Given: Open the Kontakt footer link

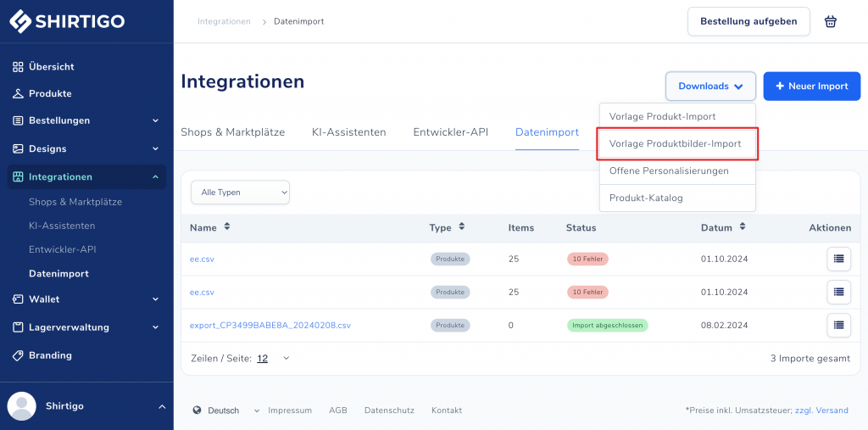Looking at the screenshot, I should click(x=447, y=410).
